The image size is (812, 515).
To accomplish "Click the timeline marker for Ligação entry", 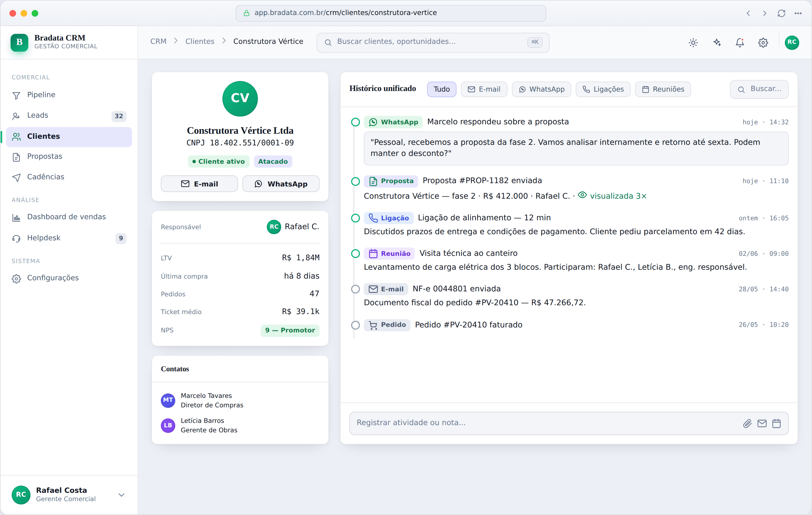I will [x=355, y=218].
